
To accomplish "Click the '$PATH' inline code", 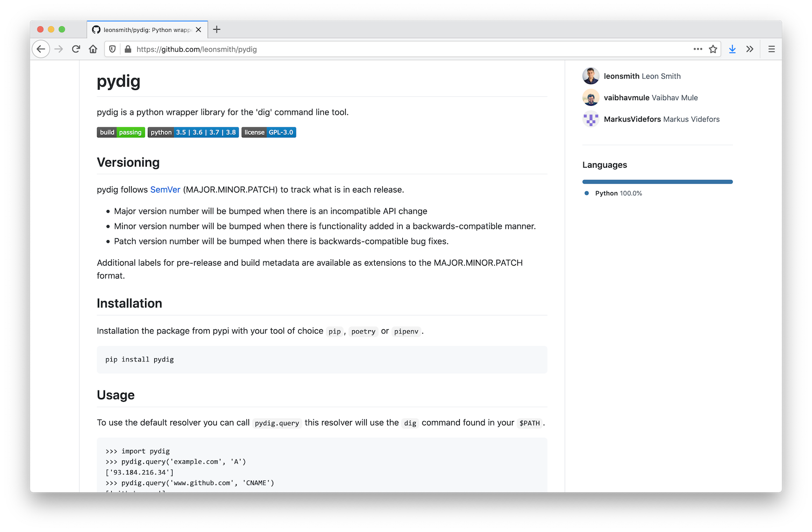I will [530, 423].
